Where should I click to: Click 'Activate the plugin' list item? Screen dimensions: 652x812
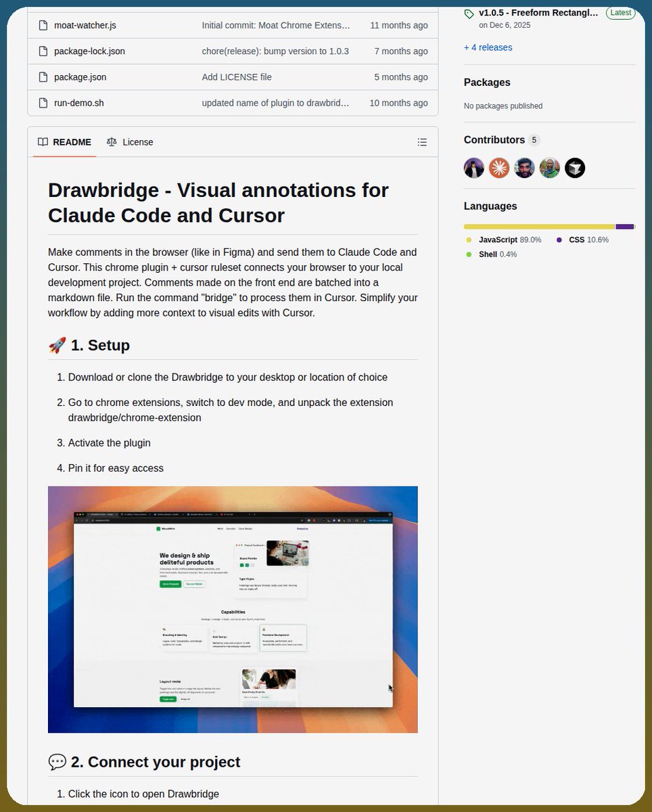pyautogui.click(x=110, y=443)
